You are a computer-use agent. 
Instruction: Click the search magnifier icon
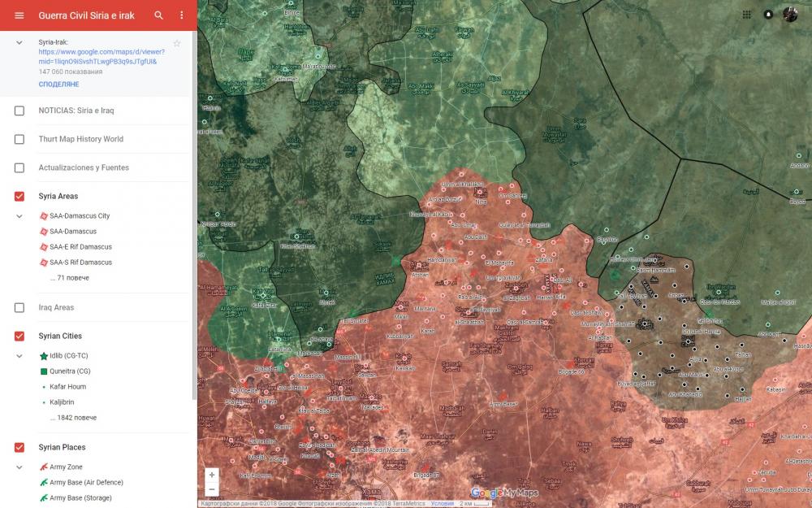coord(159,15)
